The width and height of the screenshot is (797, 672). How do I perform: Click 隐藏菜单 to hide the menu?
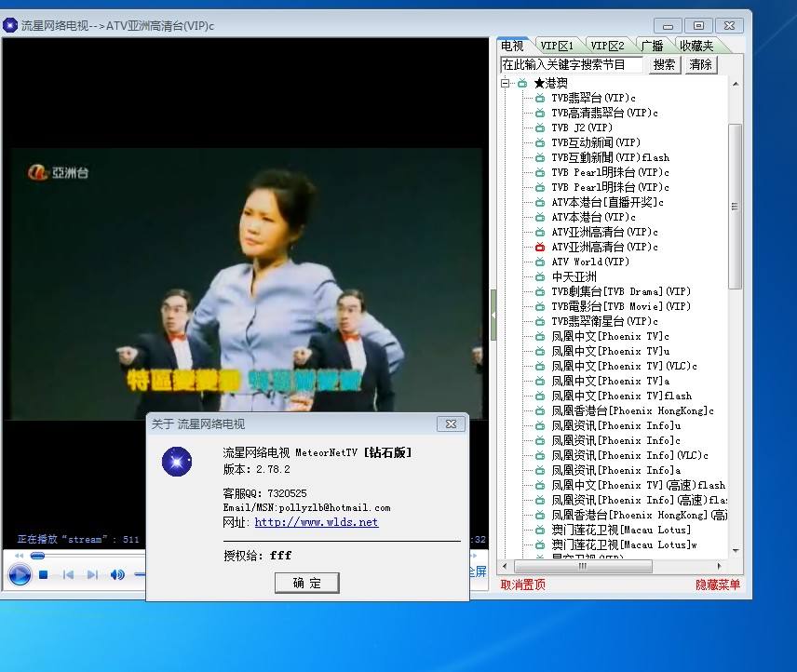pos(717,585)
